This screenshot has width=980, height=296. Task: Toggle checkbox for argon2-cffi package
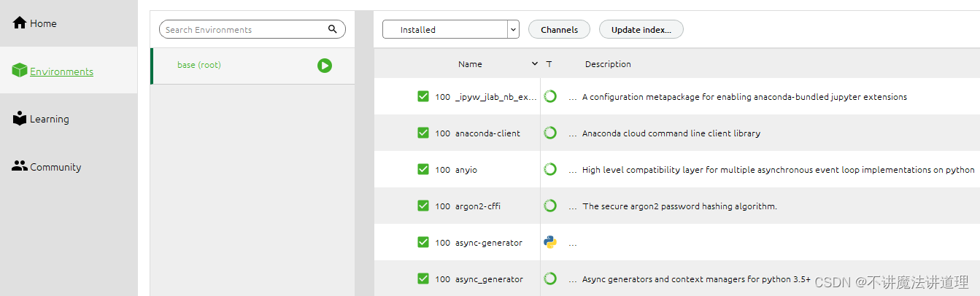click(423, 206)
